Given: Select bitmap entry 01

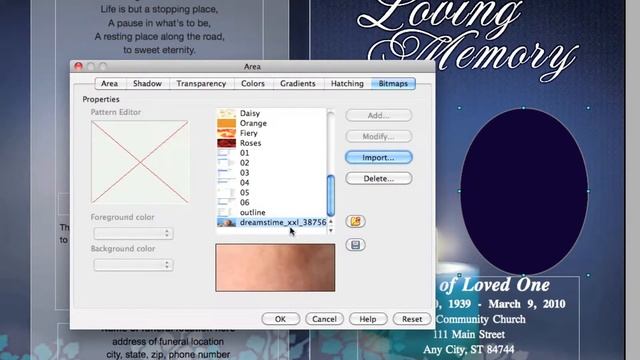Looking at the screenshot, I should pyautogui.click(x=271, y=153).
